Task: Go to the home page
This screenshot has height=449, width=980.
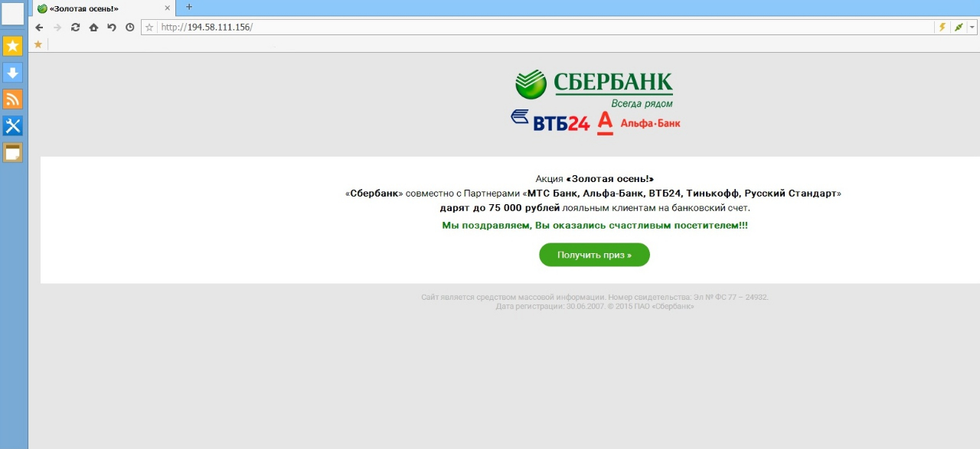Action: coord(93,28)
